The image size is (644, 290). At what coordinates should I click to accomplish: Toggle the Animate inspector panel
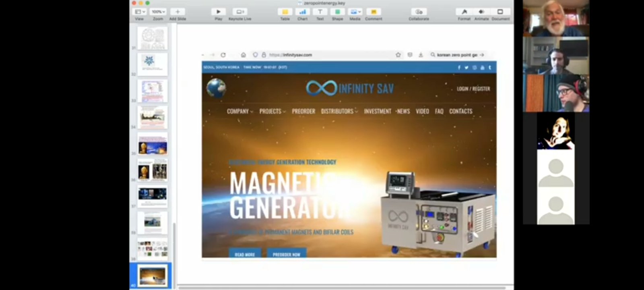point(481,12)
